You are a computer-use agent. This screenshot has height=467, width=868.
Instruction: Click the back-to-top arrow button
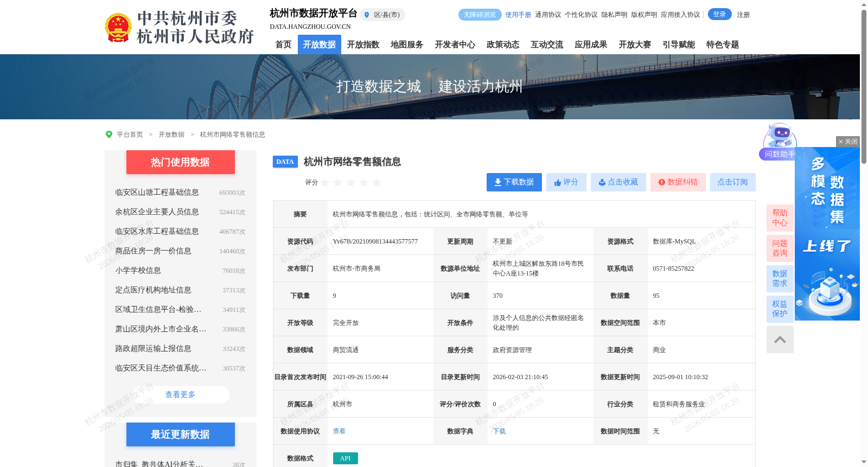coord(780,340)
